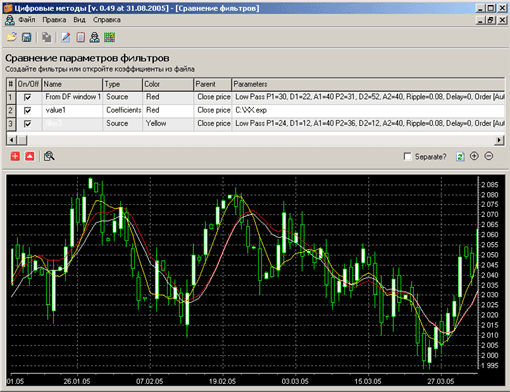Image resolution: width=510 pixels, height=392 pixels.
Task: Minimize the inner child window
Action: 480,20
